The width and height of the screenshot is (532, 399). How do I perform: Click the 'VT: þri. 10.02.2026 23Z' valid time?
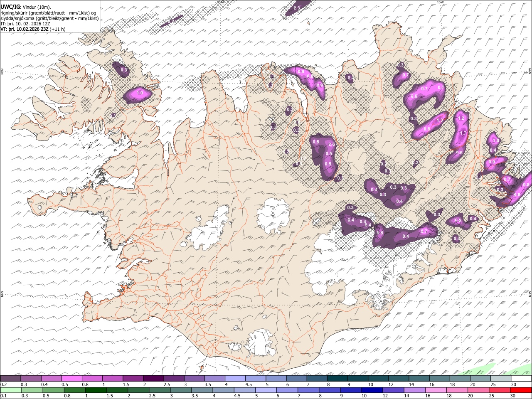pos(24,29)
